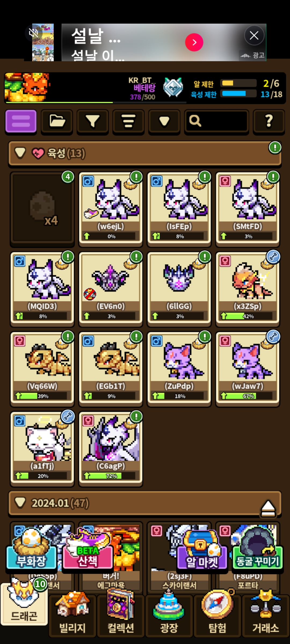290x644 pixels.
Task: Click the red arrow ad button
Action: [194, 42]
